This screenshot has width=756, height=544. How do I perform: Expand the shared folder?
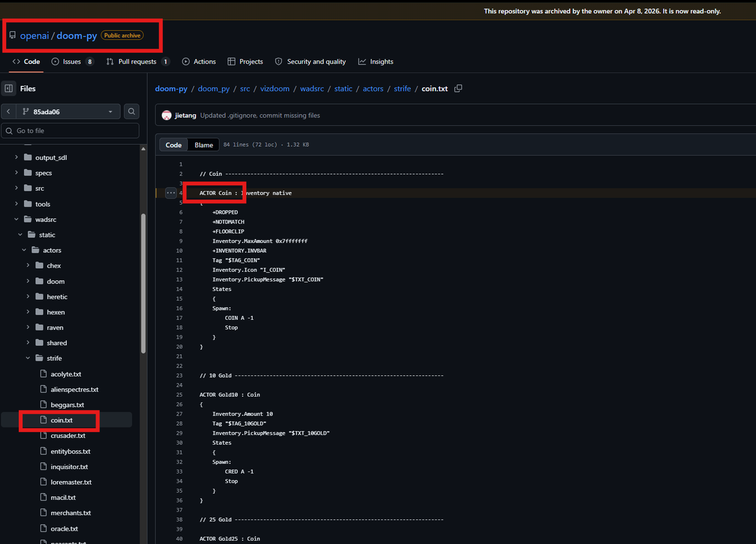28,343
